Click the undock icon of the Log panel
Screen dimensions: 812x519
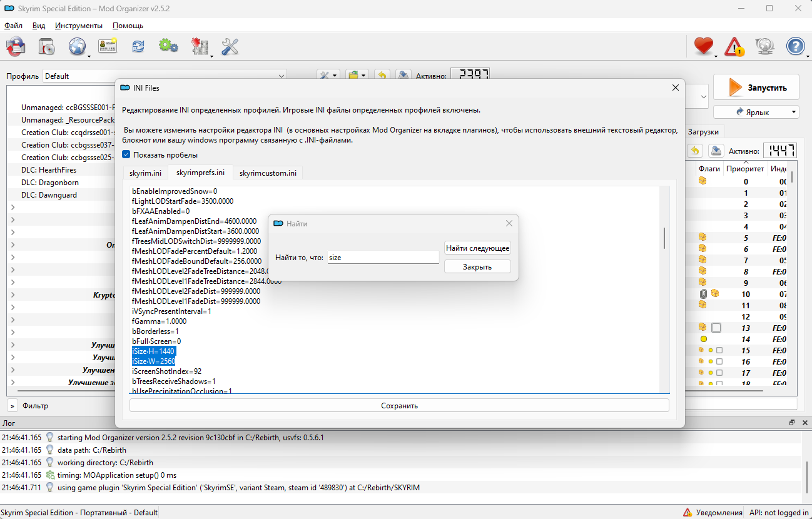pyautogui.click(x=792, y=423)
